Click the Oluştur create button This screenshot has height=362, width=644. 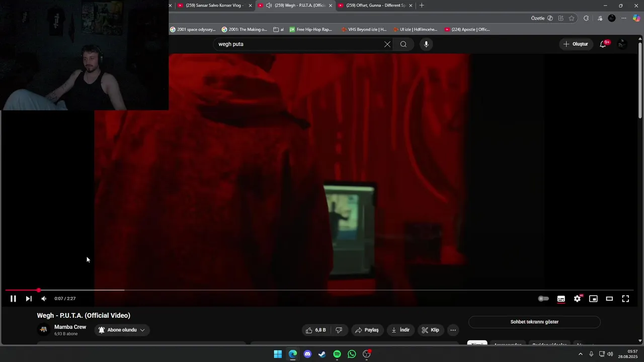pyautogui.click(x=576, y=44)
